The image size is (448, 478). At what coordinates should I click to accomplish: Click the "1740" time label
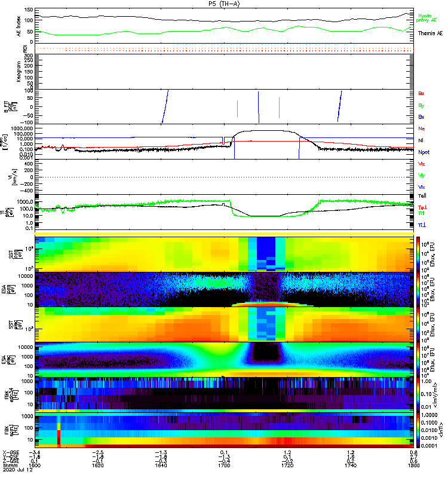(x=351, y=465)
